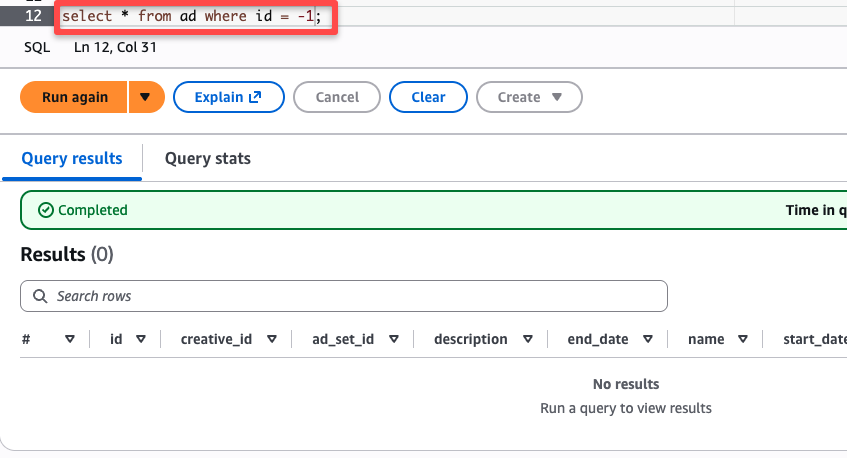Click 'Run a query to view results' text
The width and height of the screenshot is (847, 458).
click(x=626, y=408)
